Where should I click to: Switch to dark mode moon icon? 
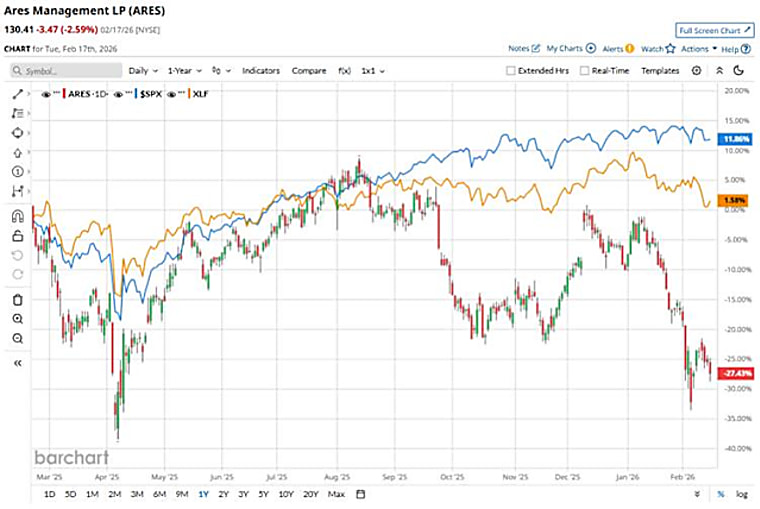(738, 71)
